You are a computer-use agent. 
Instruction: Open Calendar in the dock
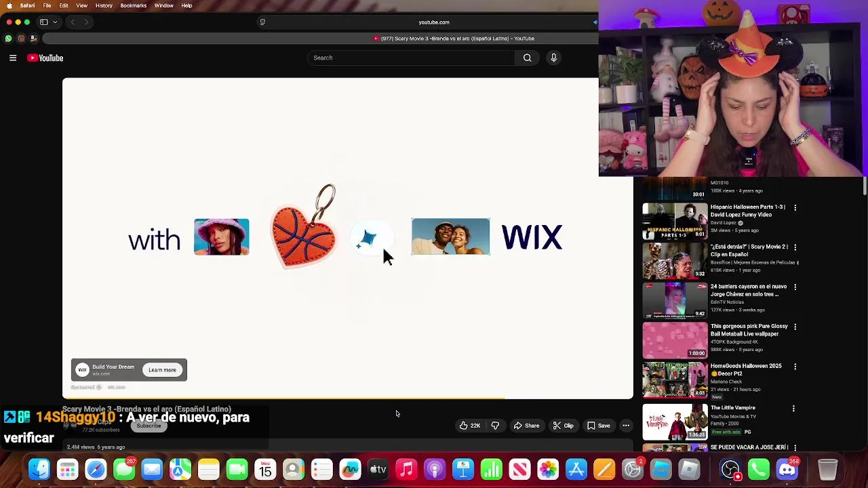265,469
